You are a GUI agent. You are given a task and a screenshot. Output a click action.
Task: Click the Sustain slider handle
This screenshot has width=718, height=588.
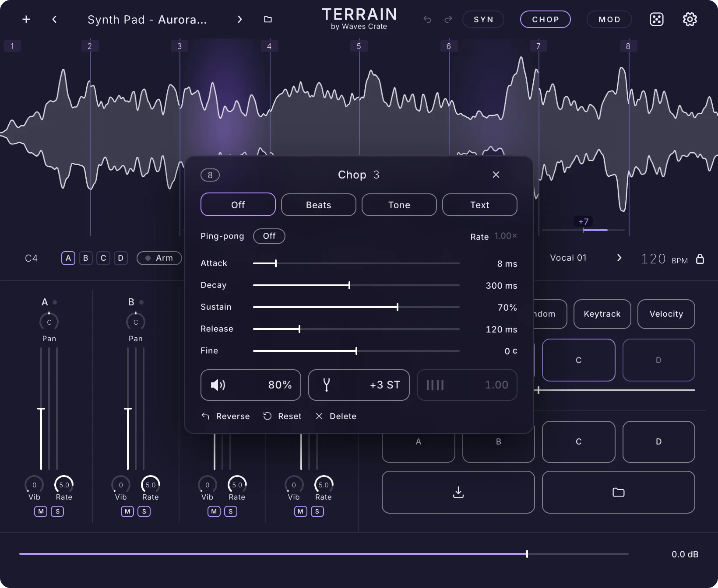398,307
